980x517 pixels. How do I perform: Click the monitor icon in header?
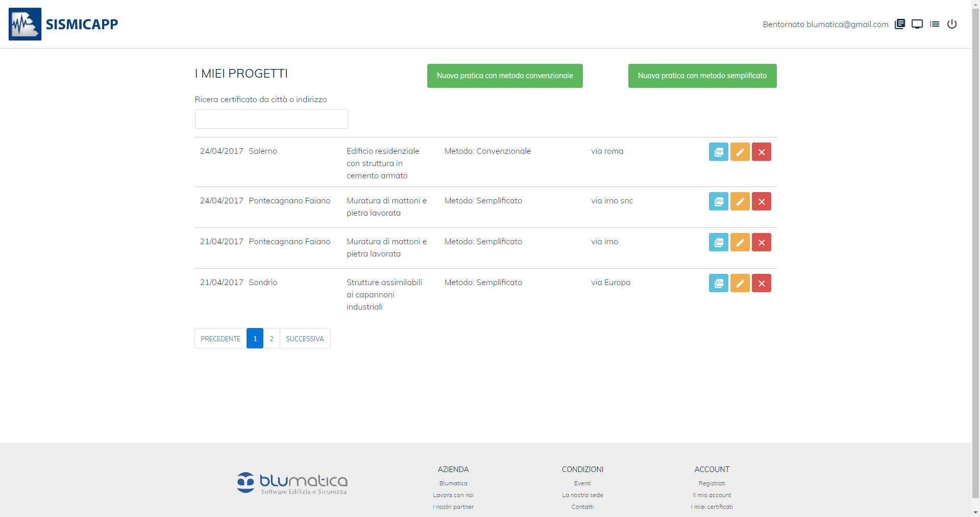917,24
